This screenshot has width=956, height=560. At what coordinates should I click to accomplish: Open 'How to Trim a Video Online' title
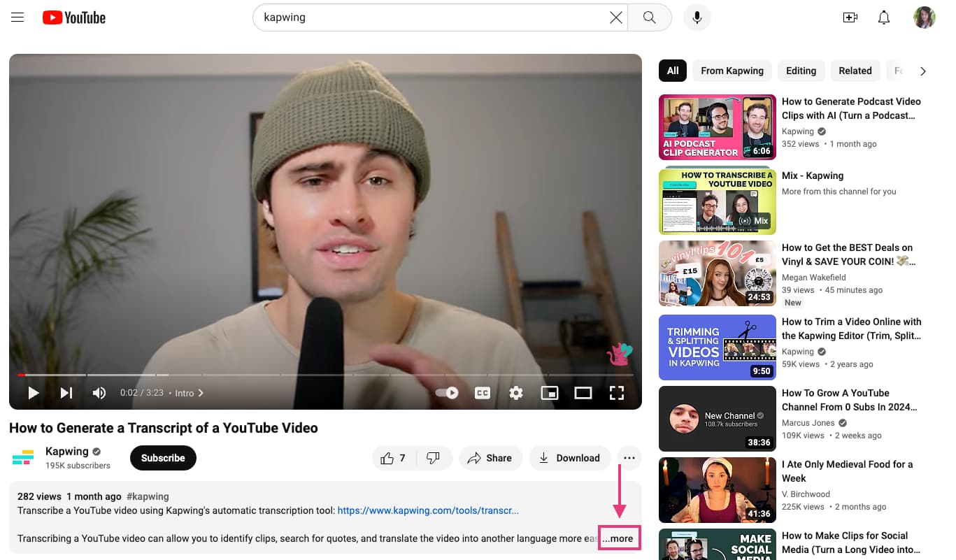[852, 329]
